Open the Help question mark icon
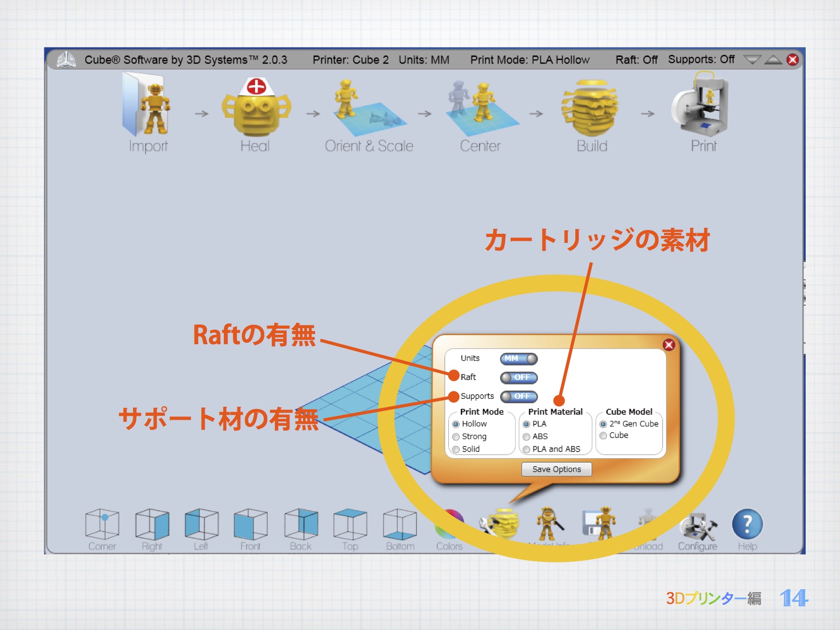The height and width of the screenshot is (630, 840). pyautogui.click(x=747, y=524)
